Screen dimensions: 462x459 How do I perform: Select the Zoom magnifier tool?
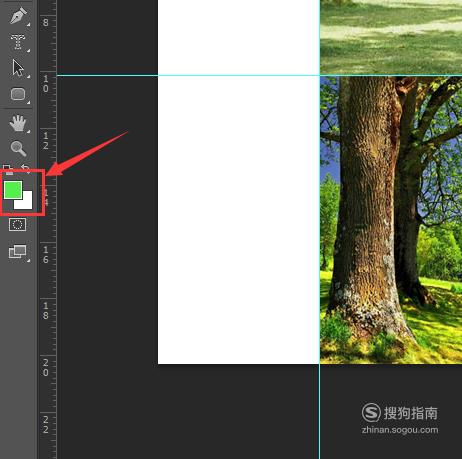(18, 149)
